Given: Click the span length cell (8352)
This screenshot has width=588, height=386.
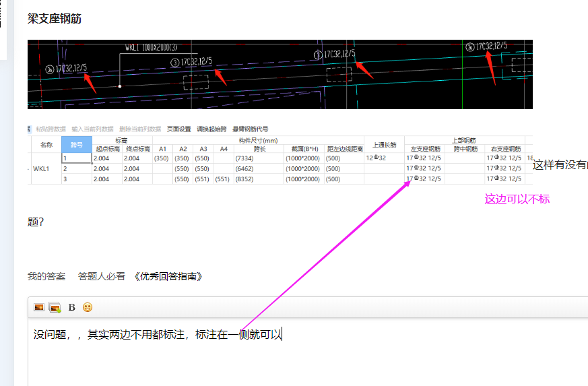Looking at the screenshot, I should tap(259, 179).
